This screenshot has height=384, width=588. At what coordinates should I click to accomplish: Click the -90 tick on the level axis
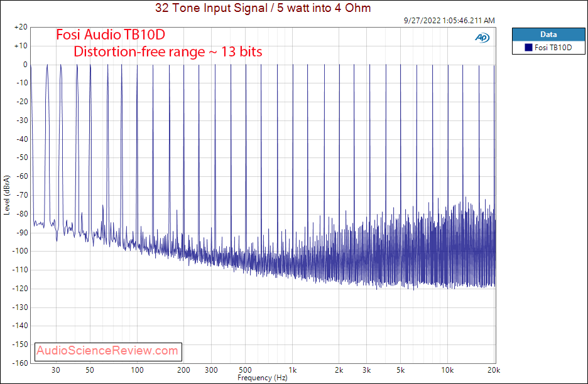(22, 233)
